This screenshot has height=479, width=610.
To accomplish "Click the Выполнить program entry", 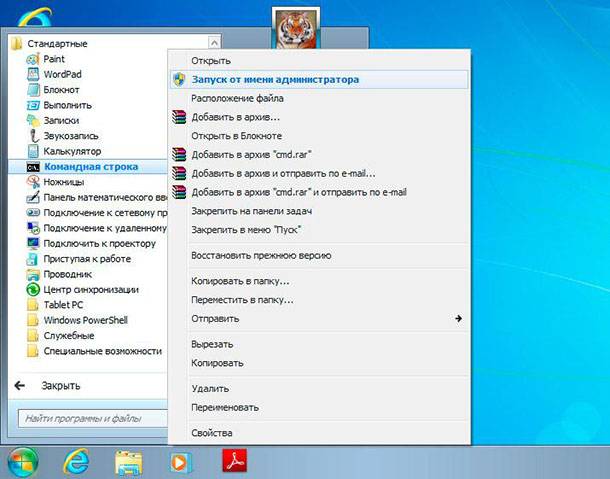I will [59, 105].
